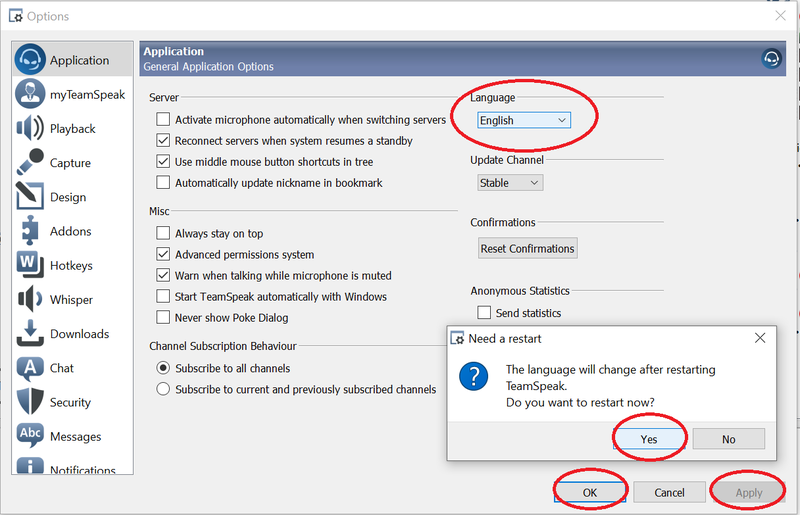Close the Options window

point(780,16)
